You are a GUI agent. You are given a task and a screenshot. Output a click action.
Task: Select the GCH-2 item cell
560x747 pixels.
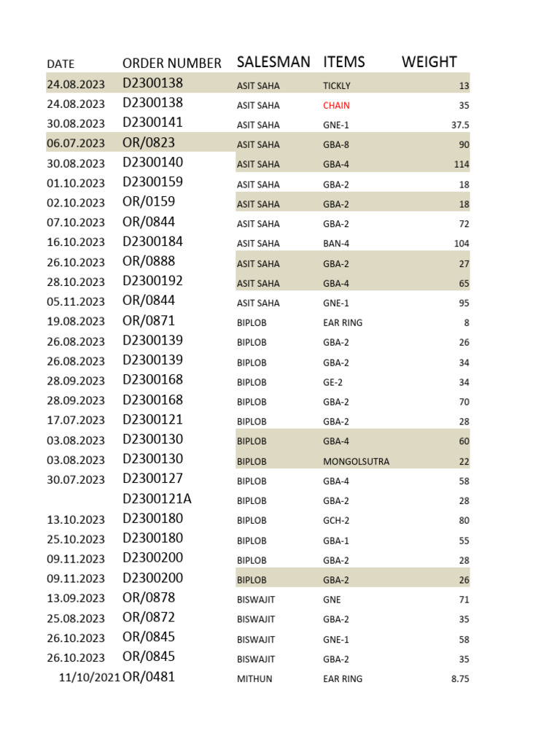[336, 521]
